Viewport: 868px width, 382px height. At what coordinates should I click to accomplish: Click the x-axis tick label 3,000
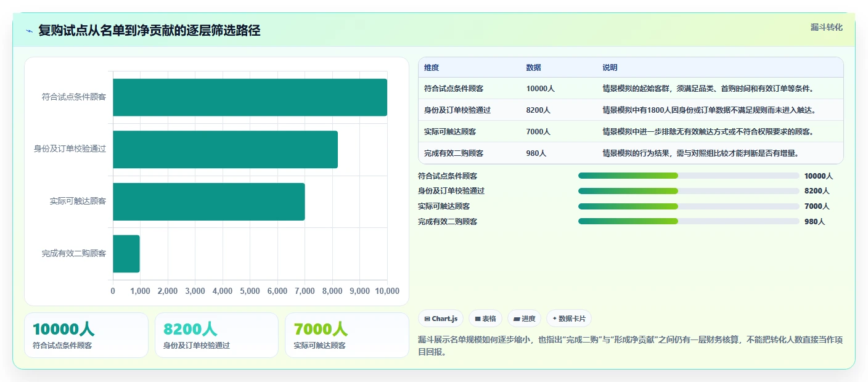(x=195, y=291)
